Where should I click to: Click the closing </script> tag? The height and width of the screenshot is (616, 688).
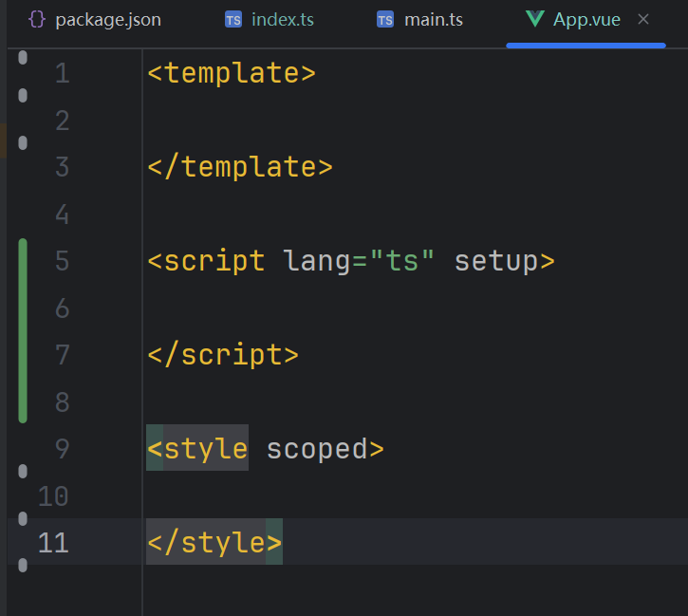[x=223, y=355]
